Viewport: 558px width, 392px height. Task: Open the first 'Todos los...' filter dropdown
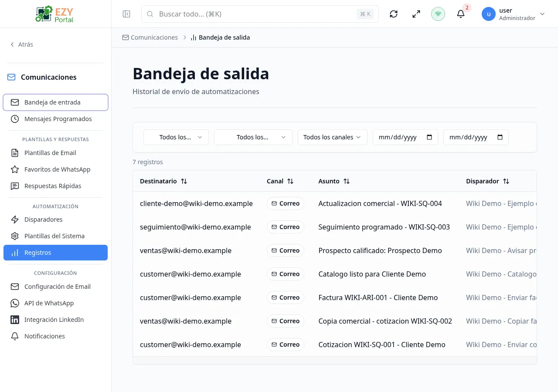click(x=176, y=137)
